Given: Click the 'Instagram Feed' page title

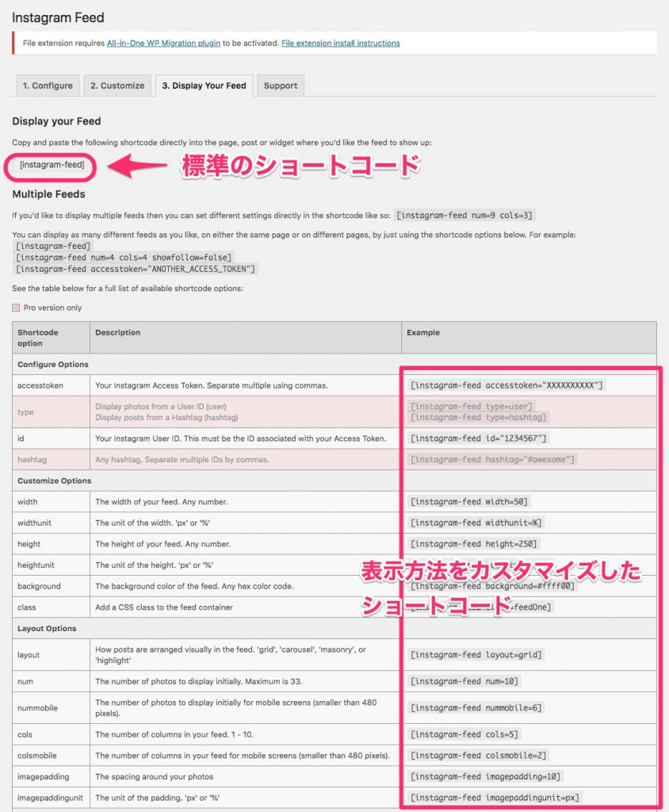Looking at the screenshot, I should (58, 17).
